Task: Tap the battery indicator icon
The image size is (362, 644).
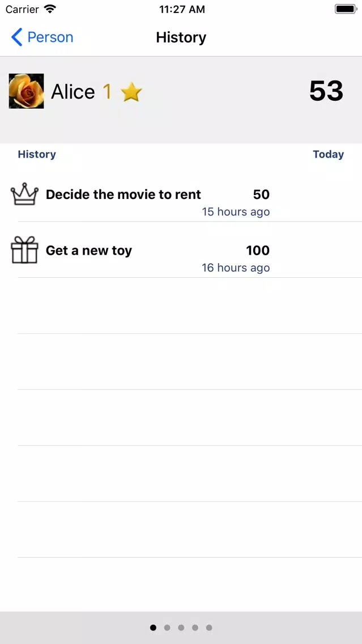Action: click(344, 10)
